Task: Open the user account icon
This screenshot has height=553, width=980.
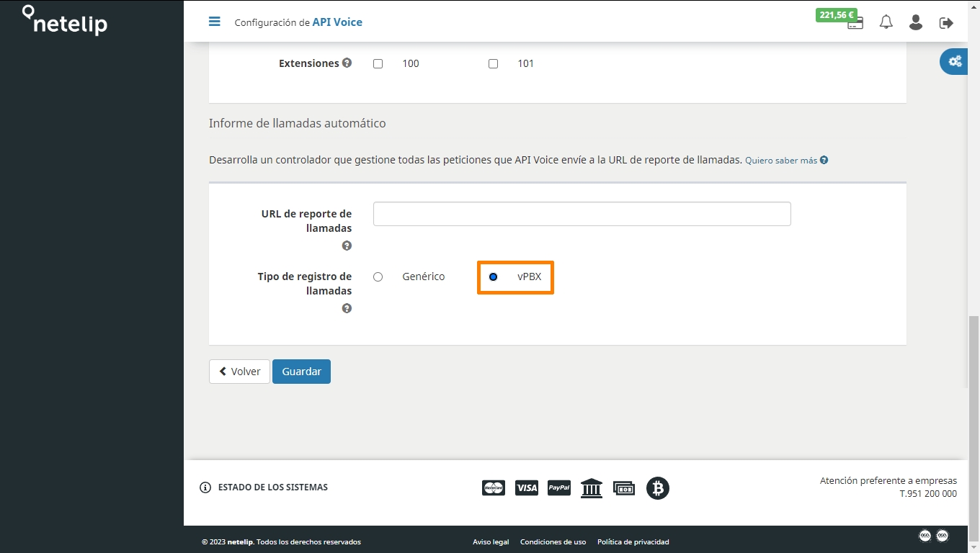Action: pos(916,22)
